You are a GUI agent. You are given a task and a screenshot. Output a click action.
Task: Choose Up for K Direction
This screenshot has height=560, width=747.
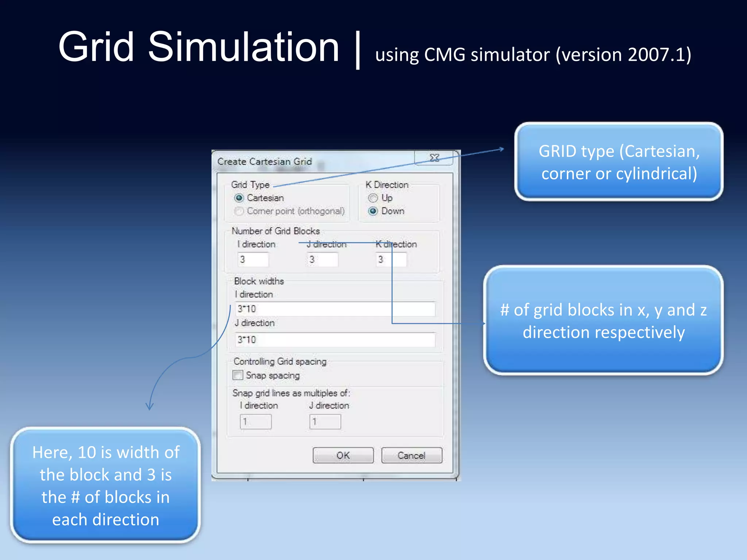tap(373, 198)
